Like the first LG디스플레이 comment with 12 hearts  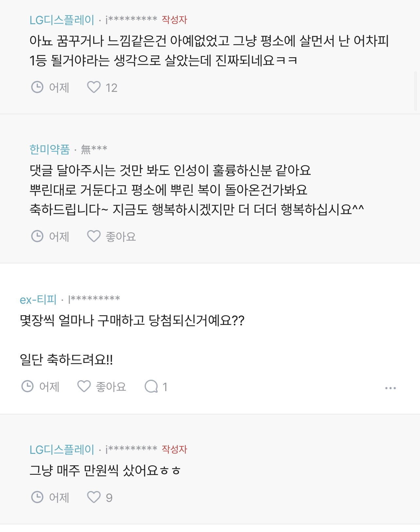[94, 87]
